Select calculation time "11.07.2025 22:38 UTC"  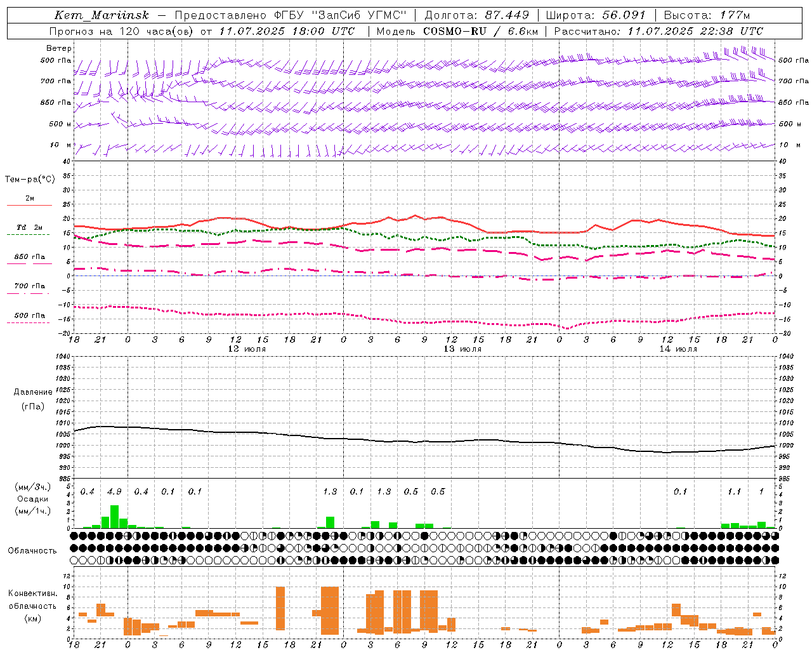(x=695, y=31)
